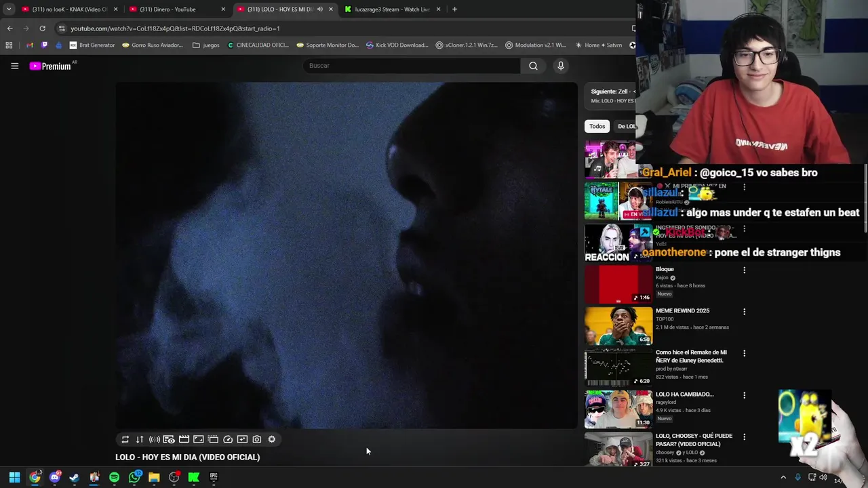
Task: Open options for LOLO HA CAMBIADO video
Action: (x=744, y=395)
